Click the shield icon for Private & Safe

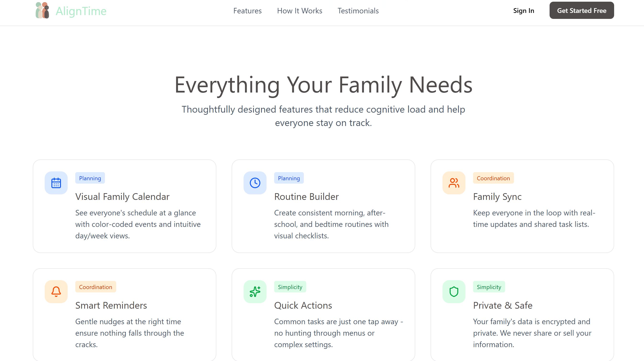click(x=453, y=291)
